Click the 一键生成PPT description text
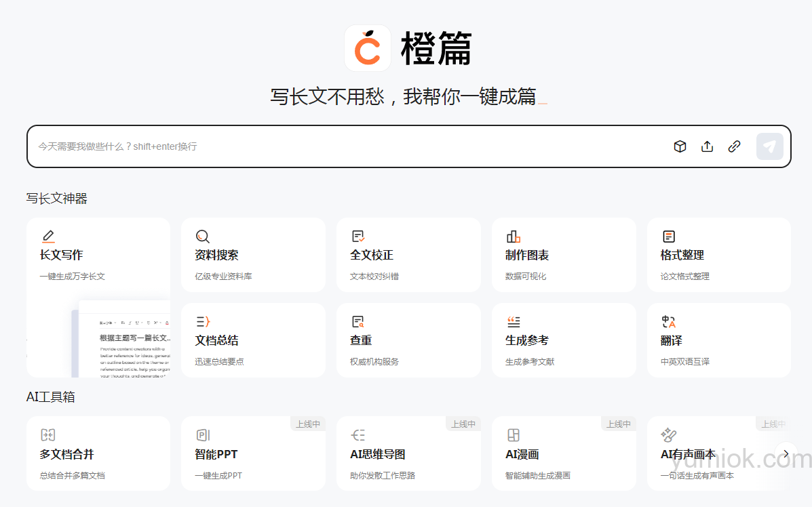Screen dimensions: 812x507 218,475
